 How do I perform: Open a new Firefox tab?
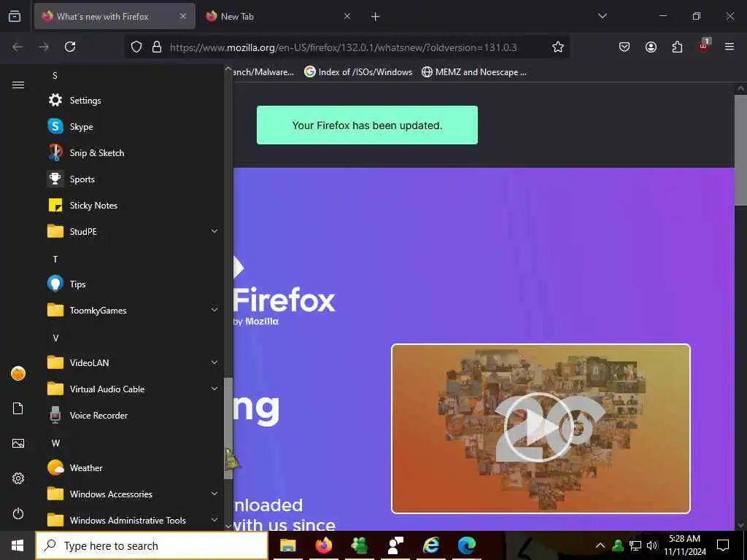pyautogui.click(x=376, y=17)
